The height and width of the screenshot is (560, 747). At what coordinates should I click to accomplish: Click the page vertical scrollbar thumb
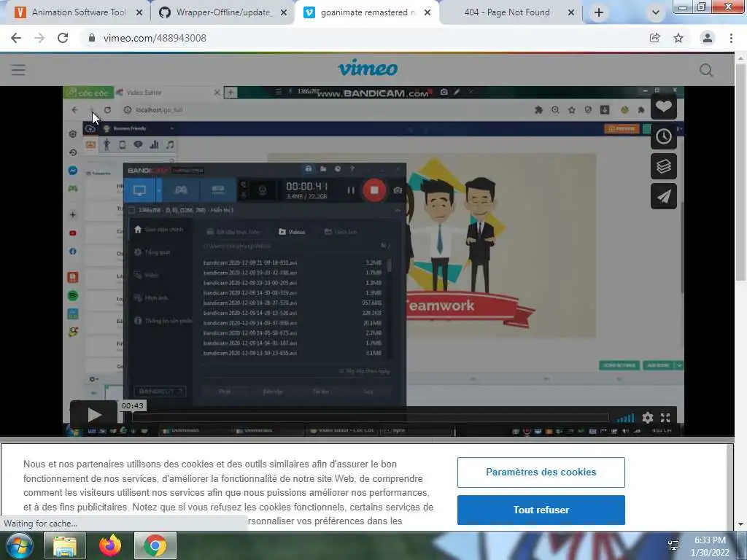pyautogui.click(x=740, y=171)
